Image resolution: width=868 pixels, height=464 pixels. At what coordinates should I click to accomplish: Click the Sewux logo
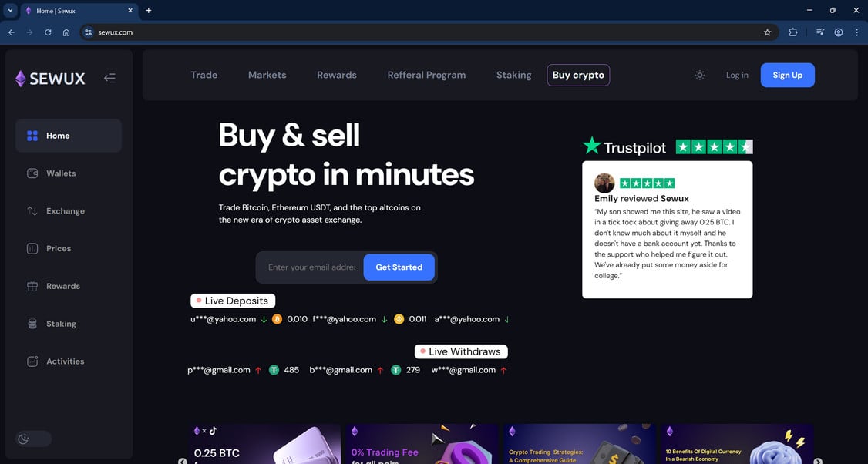pos(50,79)
